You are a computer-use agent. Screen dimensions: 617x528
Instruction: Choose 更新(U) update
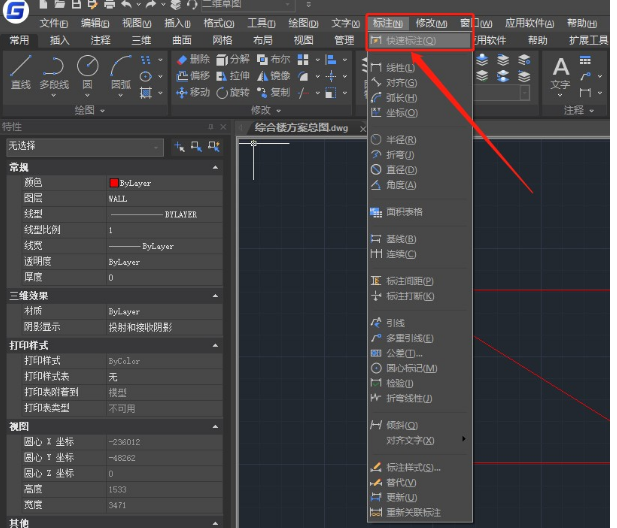pos(419,497)
